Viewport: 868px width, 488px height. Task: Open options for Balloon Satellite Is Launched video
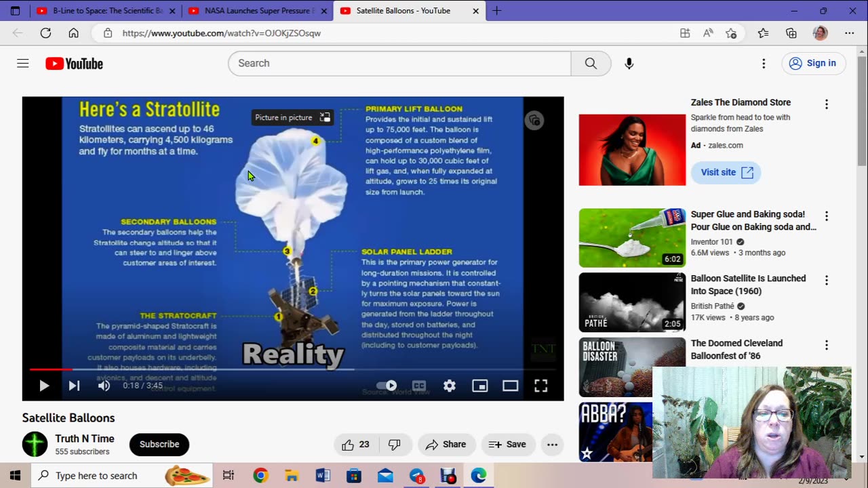click(826, 281)
